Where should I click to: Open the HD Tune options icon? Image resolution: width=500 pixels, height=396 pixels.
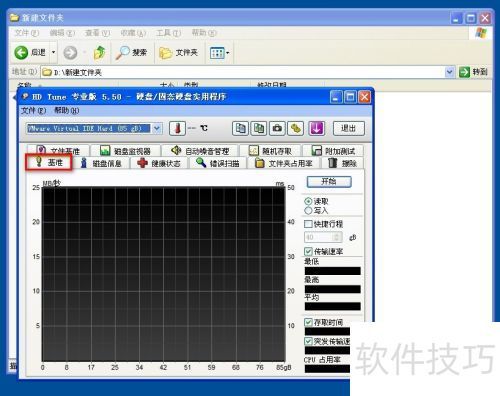pos(296,128)
